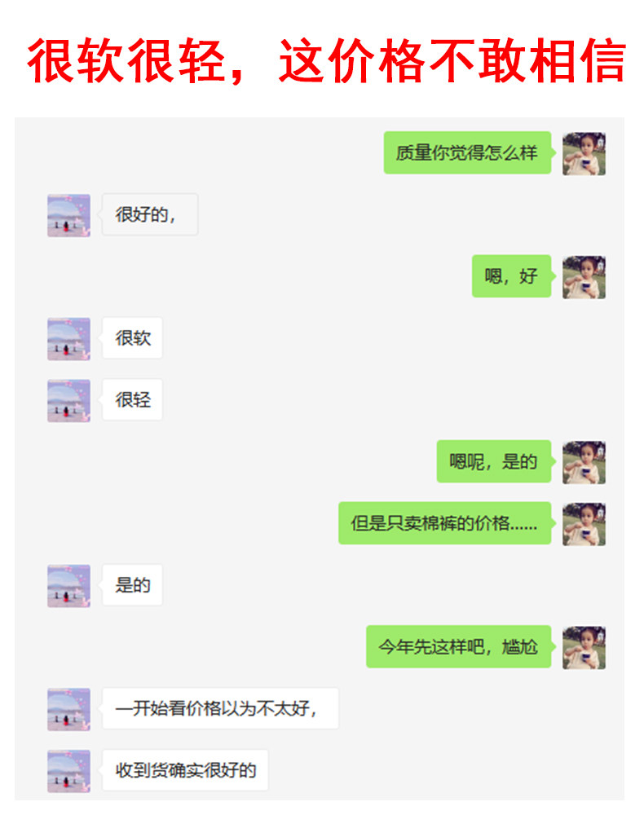Click avatar next to '是的' message

click(x=68, y=586)
